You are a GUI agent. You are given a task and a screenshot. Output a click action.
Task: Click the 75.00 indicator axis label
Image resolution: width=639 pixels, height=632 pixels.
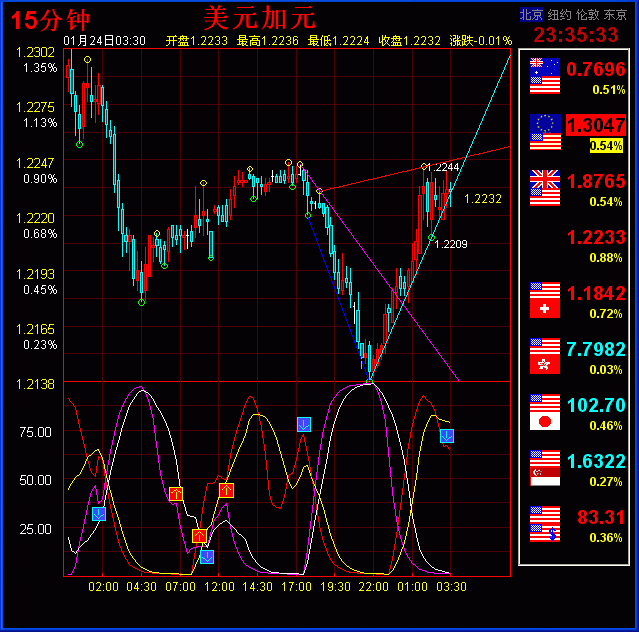coord(35,432)
